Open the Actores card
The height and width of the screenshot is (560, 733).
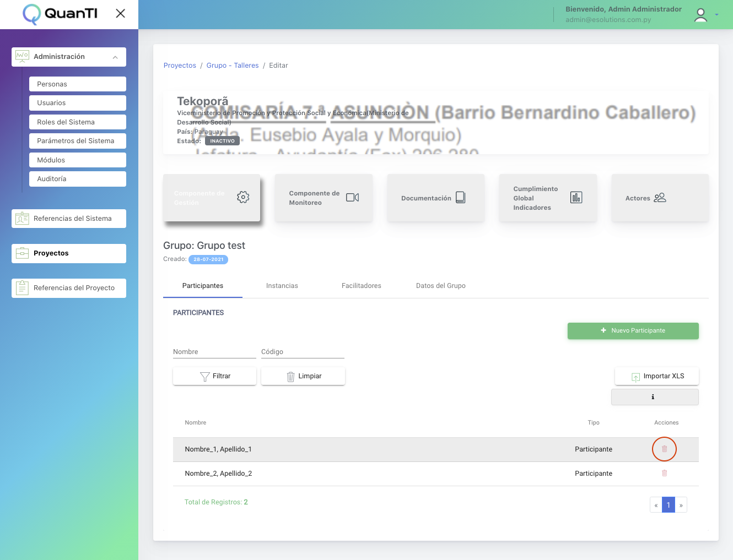(x=660, y=198)
